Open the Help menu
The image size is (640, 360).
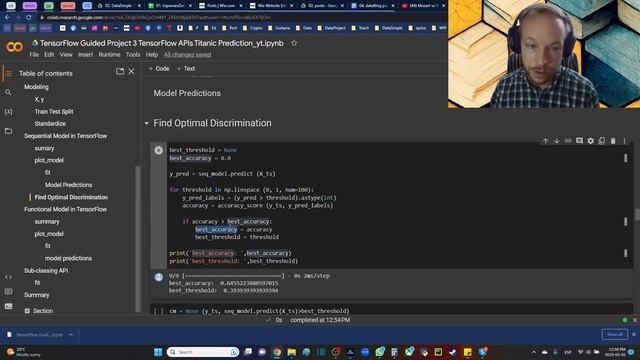tap(151, 55)
